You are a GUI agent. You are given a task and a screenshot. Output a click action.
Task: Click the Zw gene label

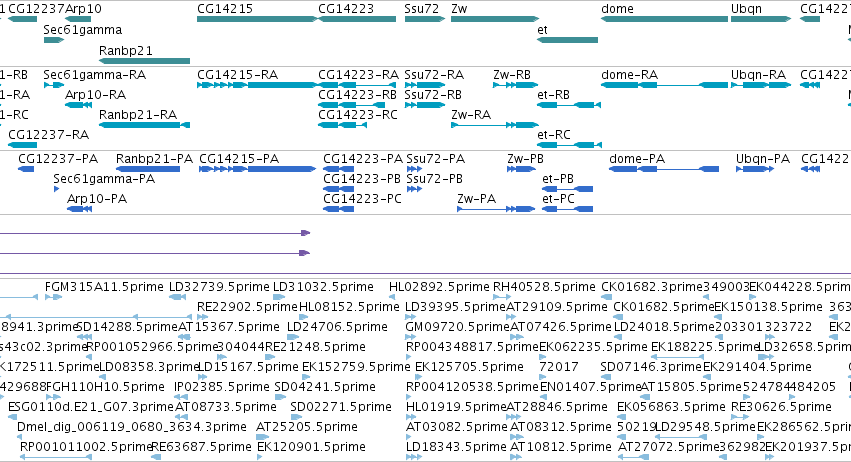[459, 9]
